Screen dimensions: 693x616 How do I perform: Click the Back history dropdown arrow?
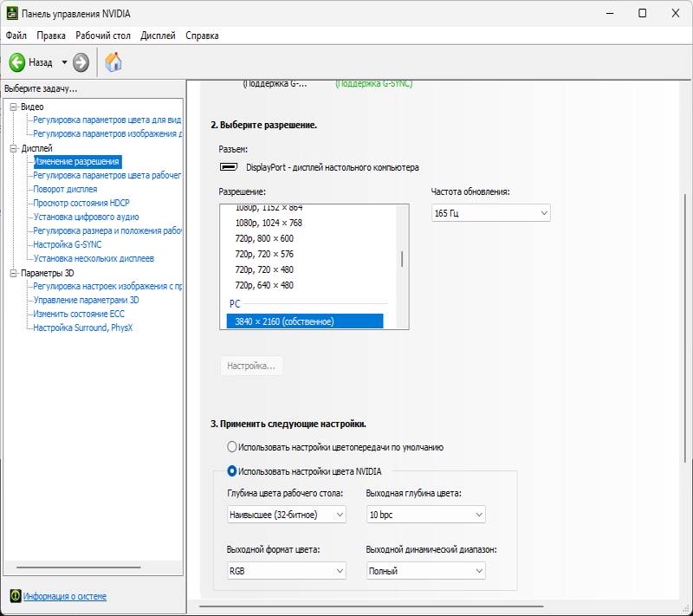click(x=64, y=62)
